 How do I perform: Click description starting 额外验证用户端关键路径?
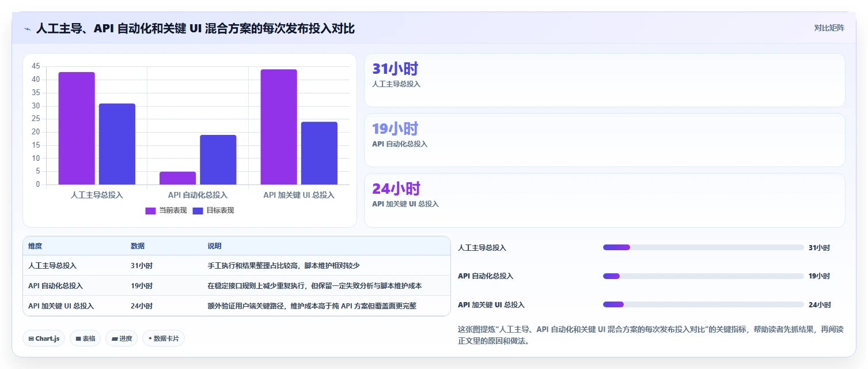pos(312,306)
